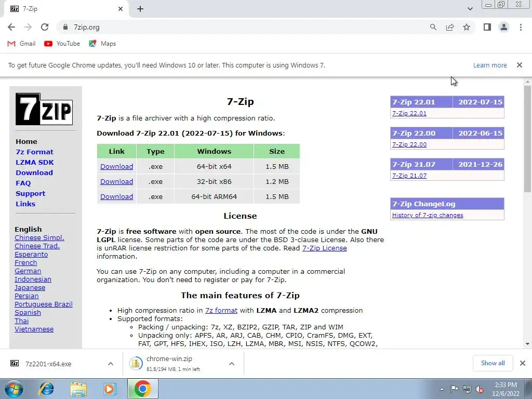Dismiss the Chrome update notification bar

(x=520, y=65)
